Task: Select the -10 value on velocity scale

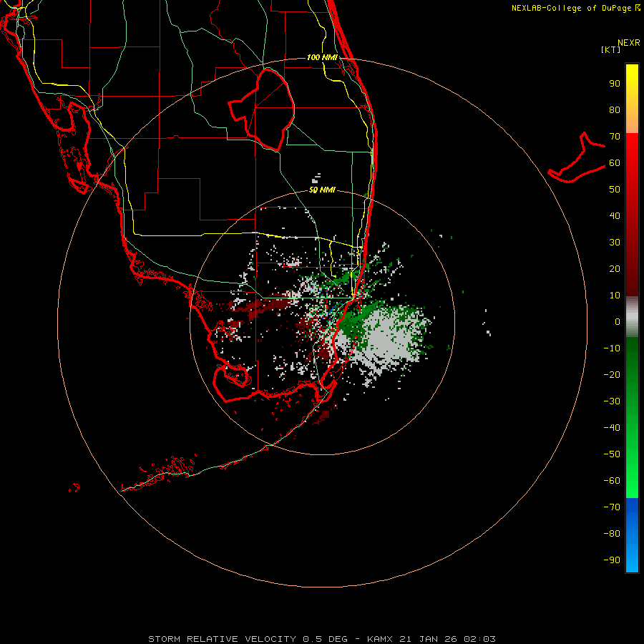Action: (x=612, y=348)
